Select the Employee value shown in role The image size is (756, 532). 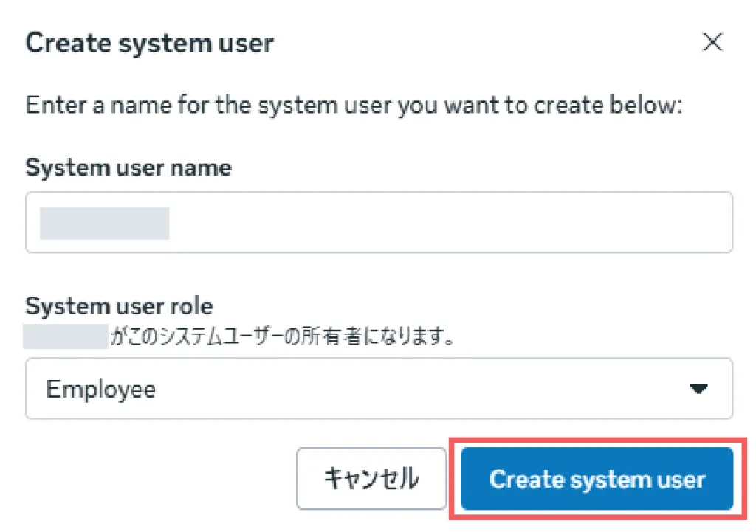click(x=101, y=389)
